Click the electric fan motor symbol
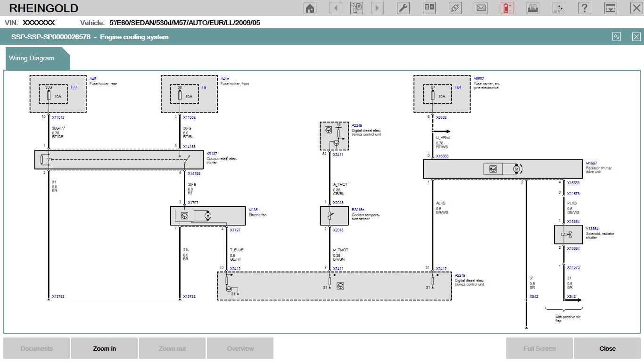644x362 pixels. [x=207, y=215]
